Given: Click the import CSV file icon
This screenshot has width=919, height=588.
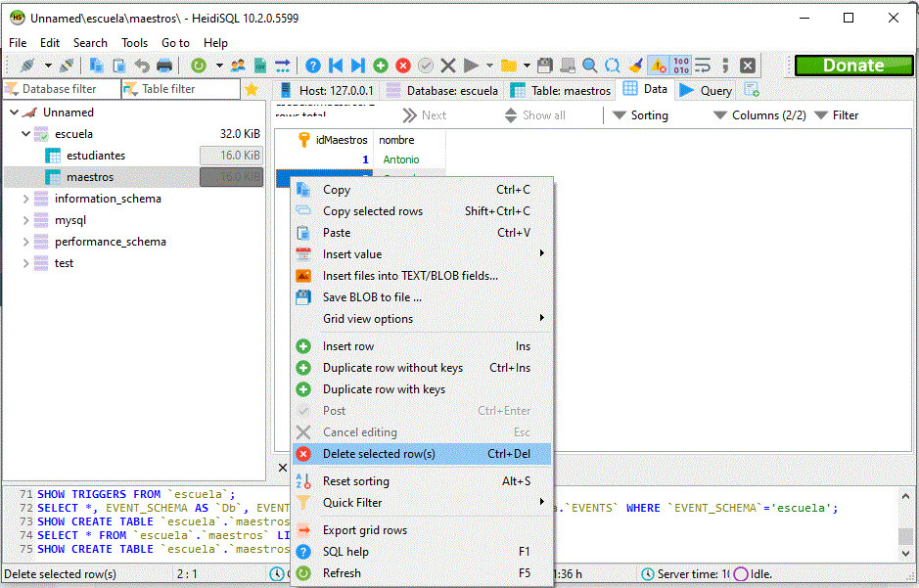Looking at the screenshot, I should pyautogui.click(x=259, y=66).
